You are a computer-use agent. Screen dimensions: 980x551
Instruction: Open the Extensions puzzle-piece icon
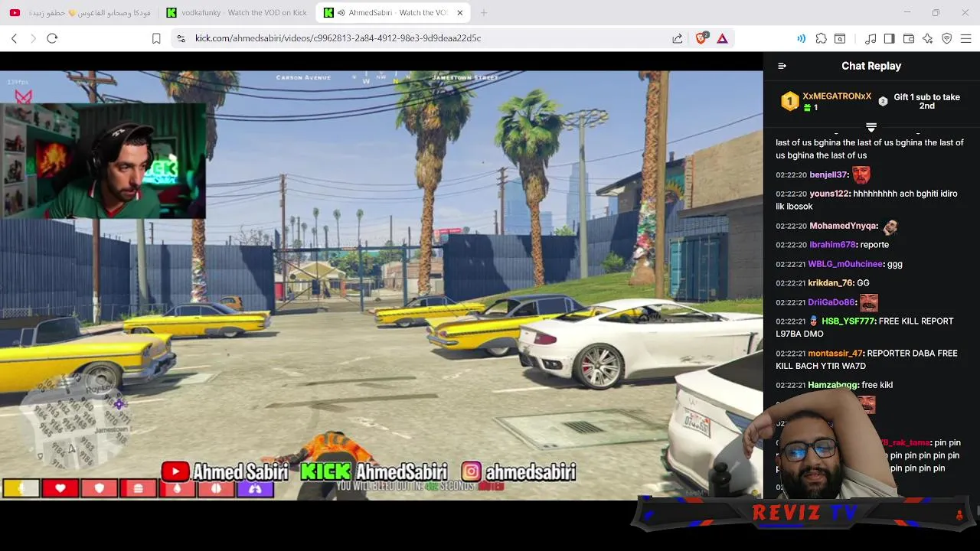(x=821, y=38)
